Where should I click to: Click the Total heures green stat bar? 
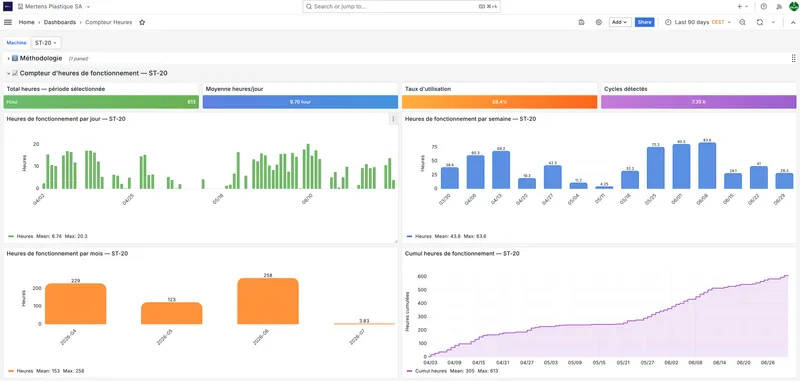pyautogui.click(x=101, y=101)
